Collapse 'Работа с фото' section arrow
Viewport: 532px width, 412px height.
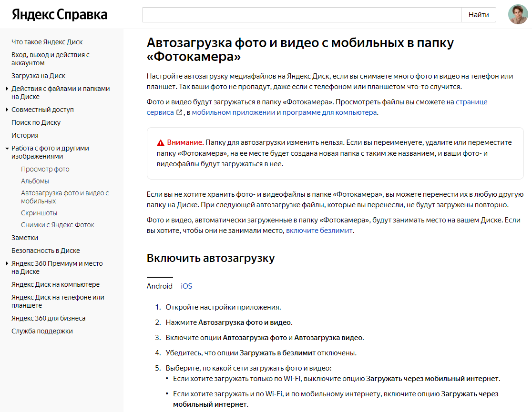click(7, 148)
